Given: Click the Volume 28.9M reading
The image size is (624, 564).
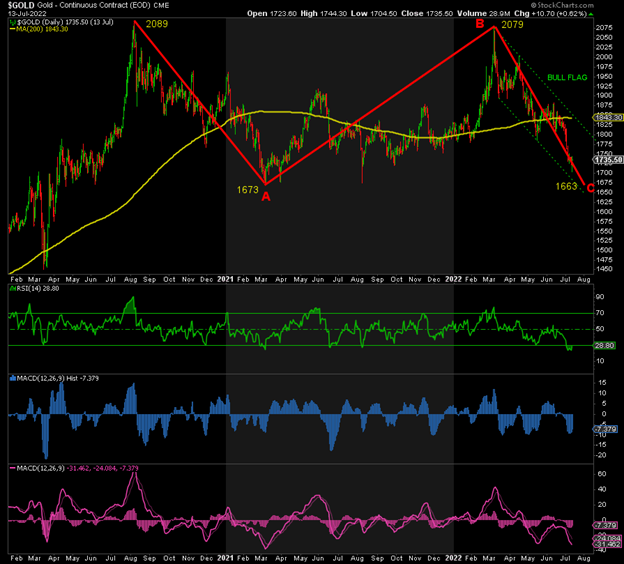Looking at the screenshot, I should 499,14.
